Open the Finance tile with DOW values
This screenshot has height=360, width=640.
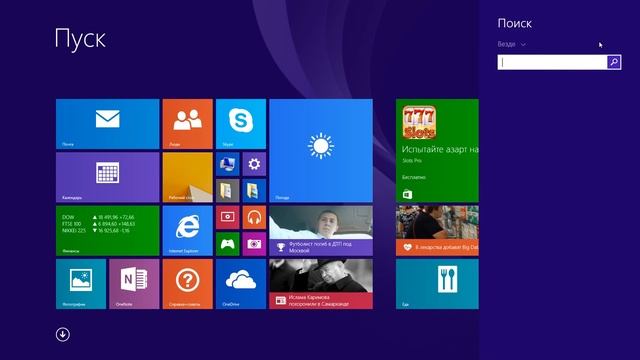(x=108, y=231)
